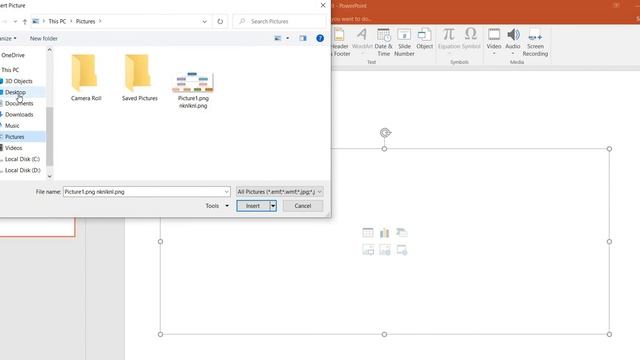The width and height of the screenshot is (640, 360).
Task: Insert WordArt from PowerPoint ribbon
Action: (x=362, y=41)
